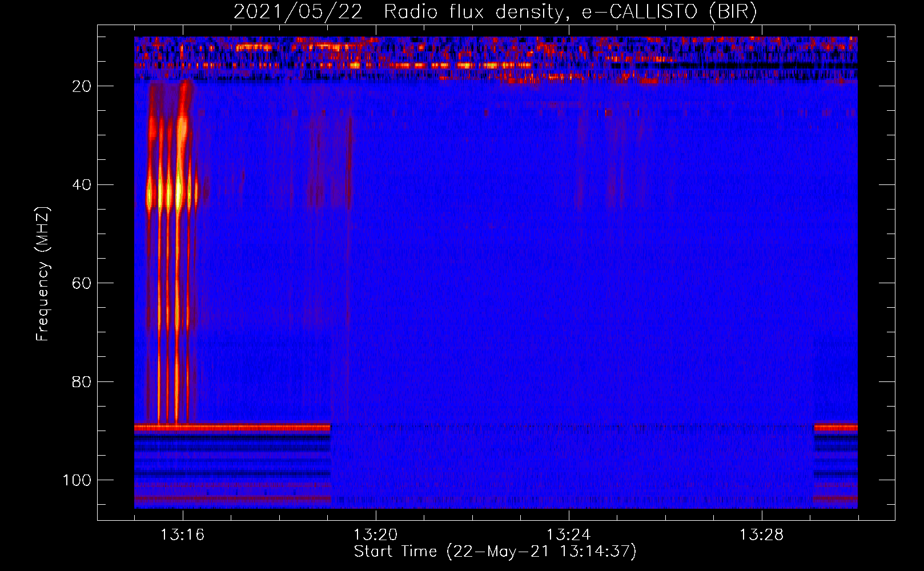Click the "Frequency (MHZ)" axis label

[43, 274]
